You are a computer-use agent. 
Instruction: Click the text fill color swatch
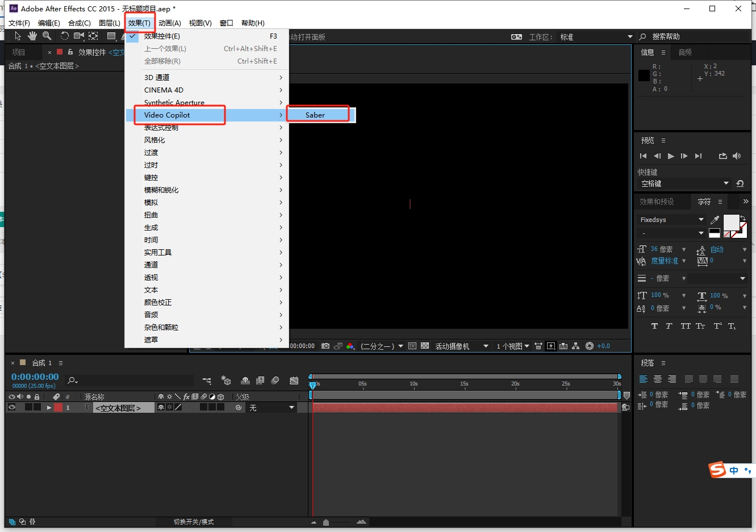coord(731,223)
